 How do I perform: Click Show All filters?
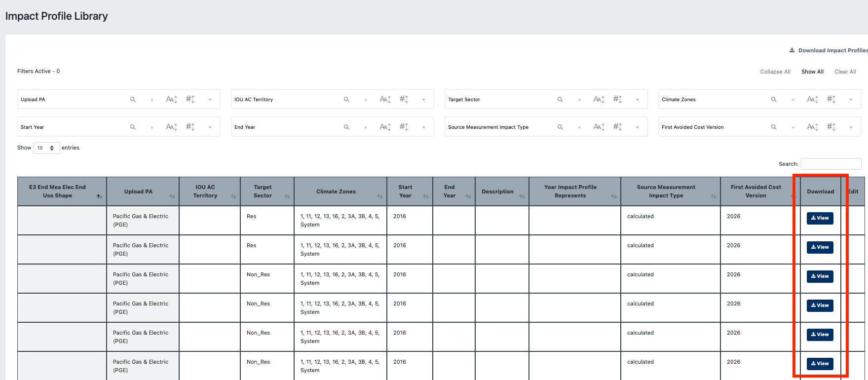(812, 72)
